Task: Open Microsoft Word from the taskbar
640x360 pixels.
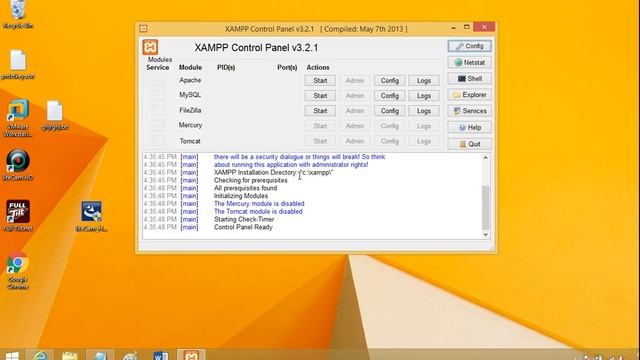Action: (x=160, y=356)
